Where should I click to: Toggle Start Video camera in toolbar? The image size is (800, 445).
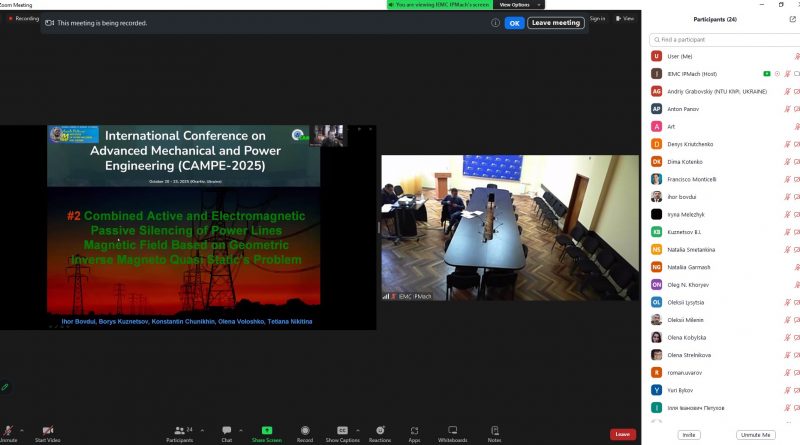pos(47,430)
